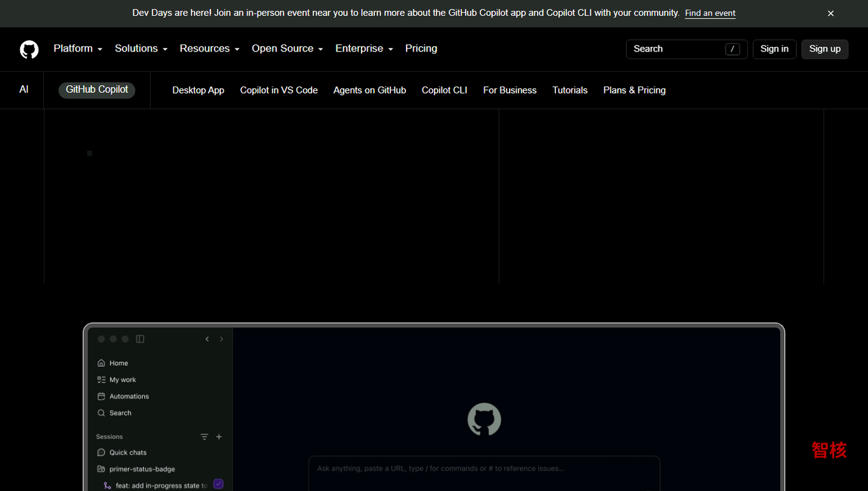Open the Pricing page in top nav
The width and height of the screenshot is (868, 491).
[x=421, y=48]
